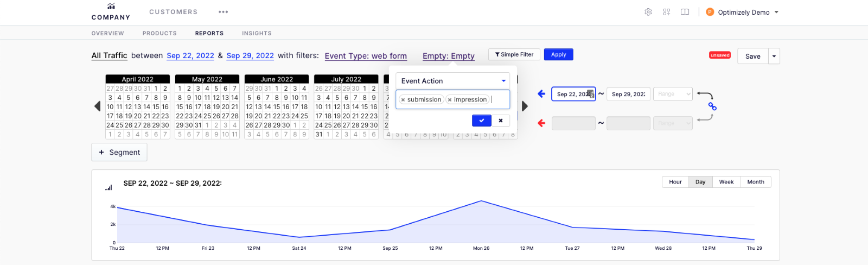Image resolution: width=868 pixels, height=265 pixels.
Task: Set chart granularity to Day
Action: [x=700, y=182]
